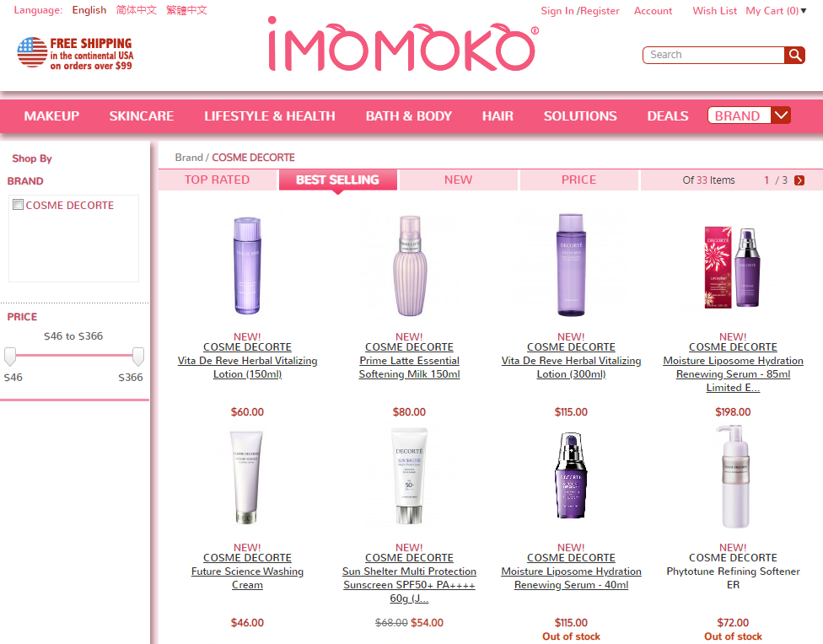Screen dimensions: 823x644
Task: Open the Sign In / Register link
Action: (x=580, y=10)
